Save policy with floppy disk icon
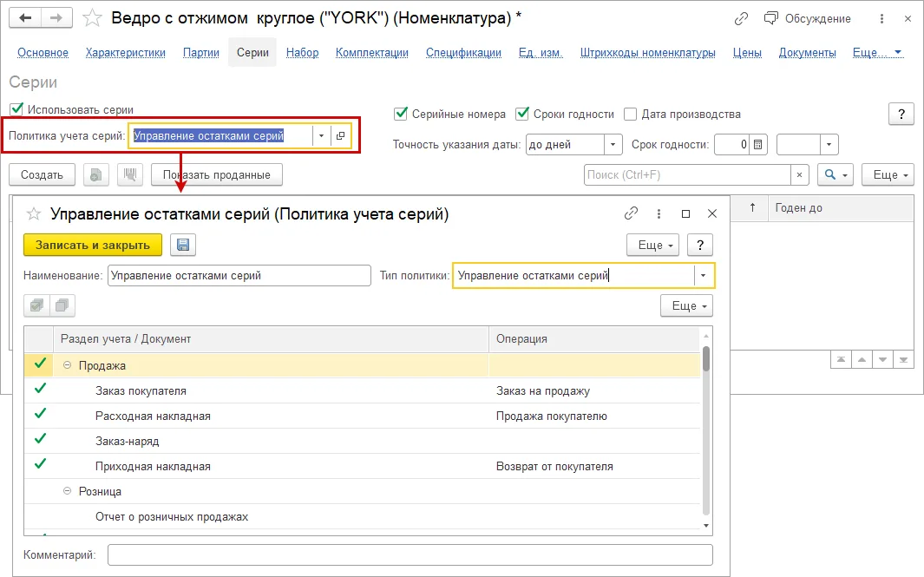The width and height of the screenshot is (924, 577). coord(183,246)
